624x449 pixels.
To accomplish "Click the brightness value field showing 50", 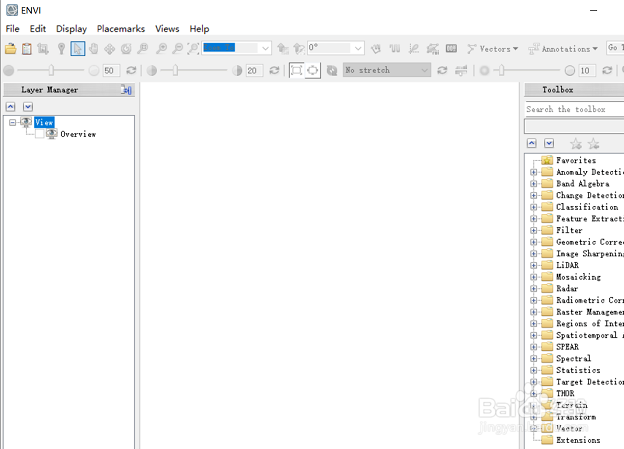I will tap(111, 70).
